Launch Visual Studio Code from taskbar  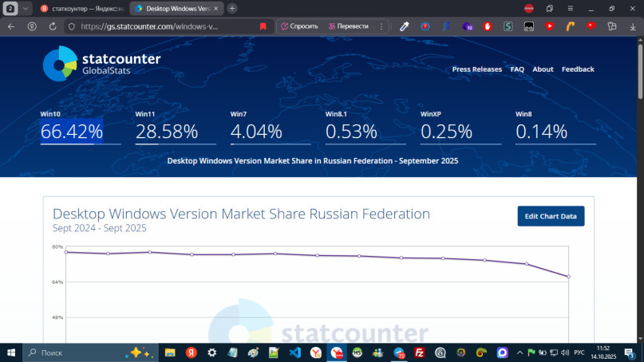[x=295, y=352]
